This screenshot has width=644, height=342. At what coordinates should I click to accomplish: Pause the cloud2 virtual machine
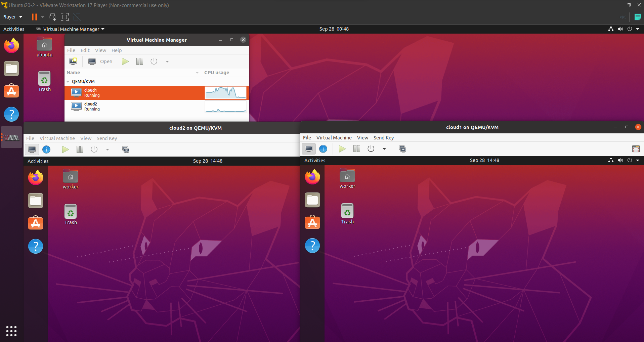tap(80, 149)
